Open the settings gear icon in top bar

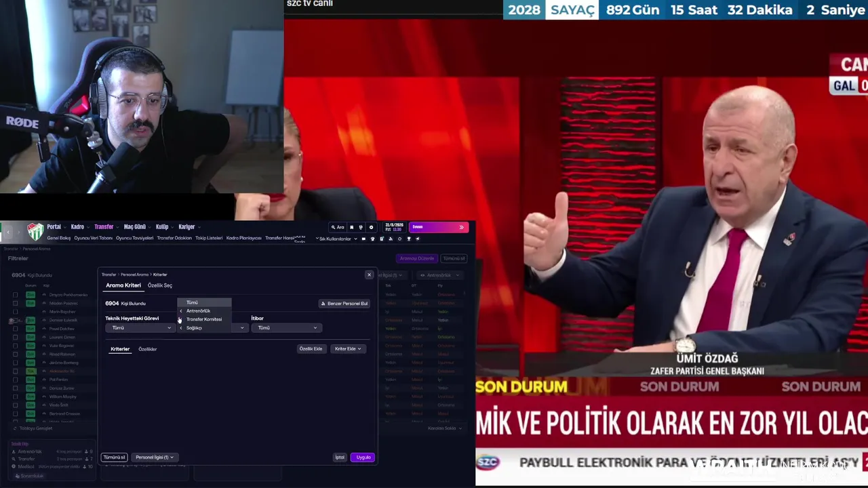coord(371,227)
